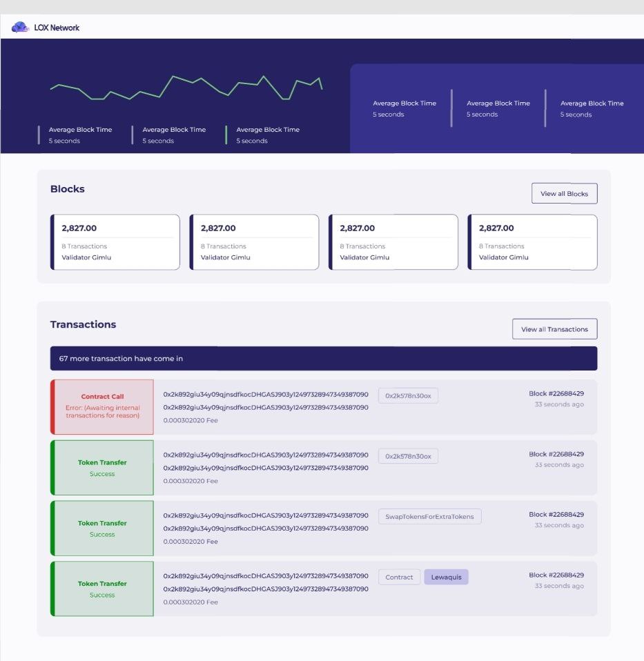Image resolution: width=644 pixels, height=661 pixels.
Task: Open the View all Blocks page
Action: click(564, 194)
